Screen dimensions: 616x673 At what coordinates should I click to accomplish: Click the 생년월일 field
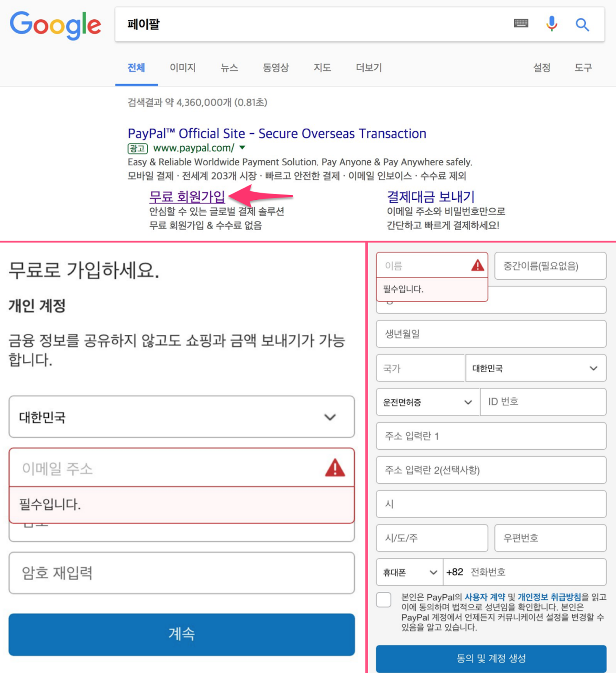coord(491,334)
